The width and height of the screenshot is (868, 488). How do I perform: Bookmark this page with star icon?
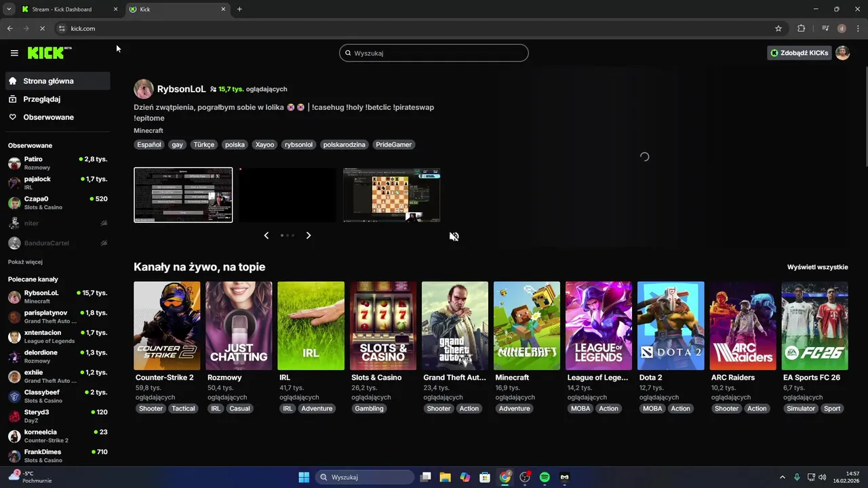[x=778, y=28]
